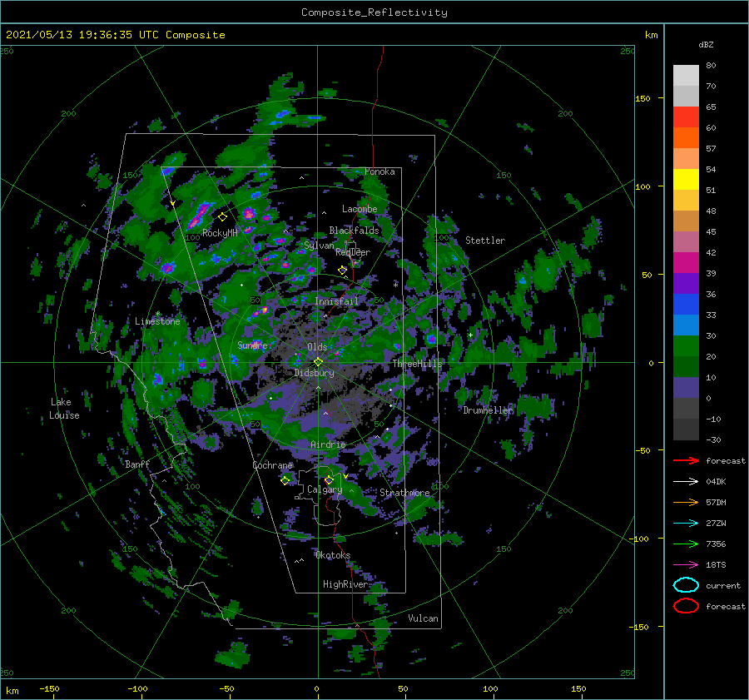The image size is (749, 700).
Task: Click the dBZ legend heading
Action: (x=706, y=44)
